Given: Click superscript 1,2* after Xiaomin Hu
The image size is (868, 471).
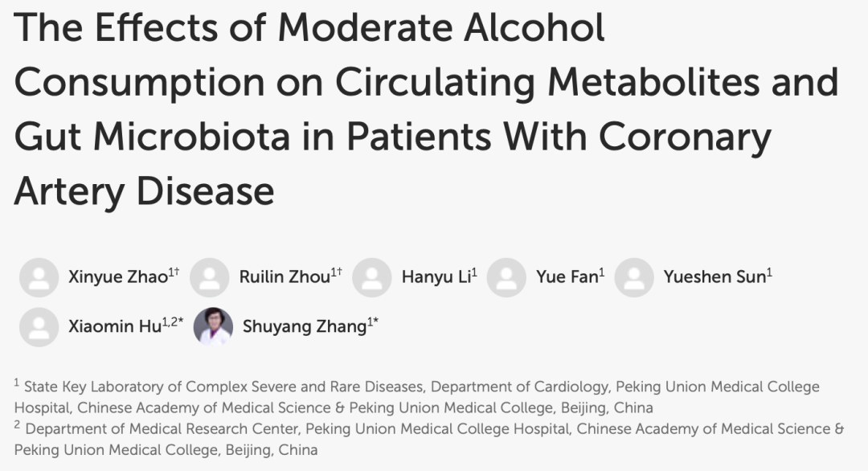Looking at the screenshot, I should [x=174, y=322].
